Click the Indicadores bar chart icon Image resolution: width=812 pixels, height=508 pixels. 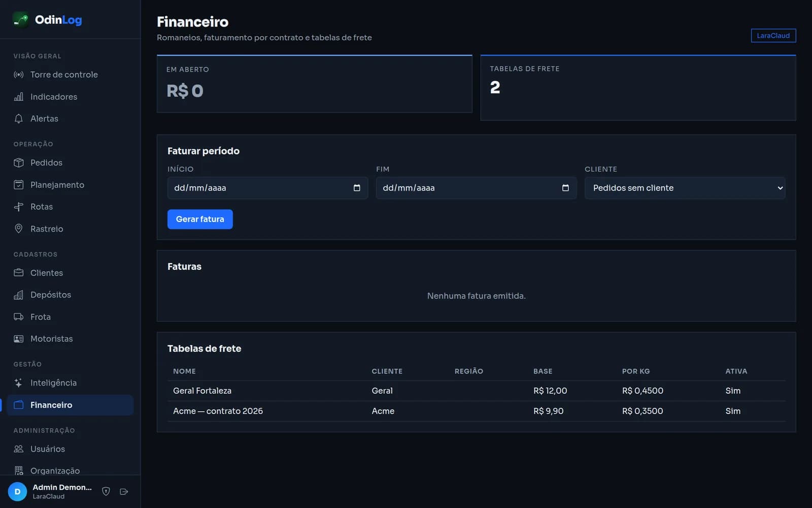point(19,97)
